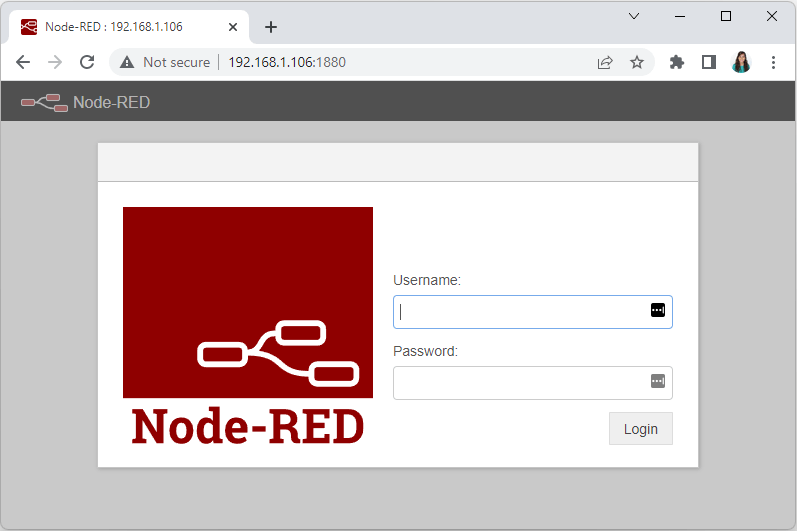Open a new browser tab
This screenshot has width=797, height=531.
pos(270,27)
